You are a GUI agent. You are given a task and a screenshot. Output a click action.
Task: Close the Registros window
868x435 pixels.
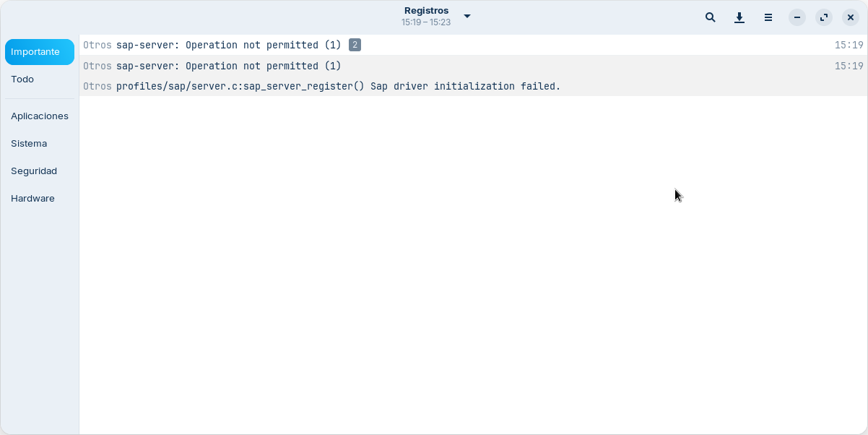(x=851, y=17)
